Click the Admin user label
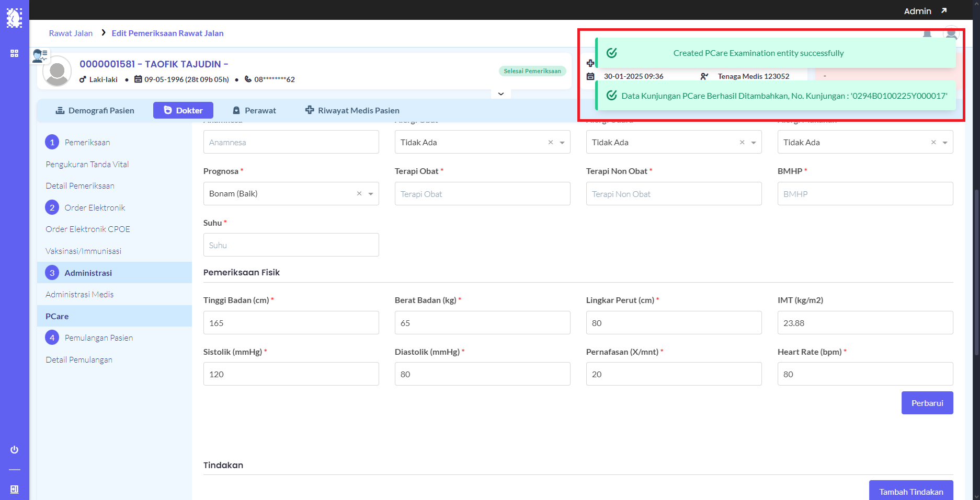The height and width of the screenshot is (500, 980). pos(917,11)
